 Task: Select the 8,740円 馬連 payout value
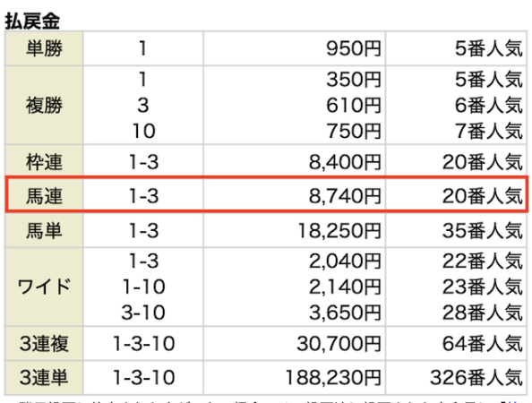click(x=345, y=196)
